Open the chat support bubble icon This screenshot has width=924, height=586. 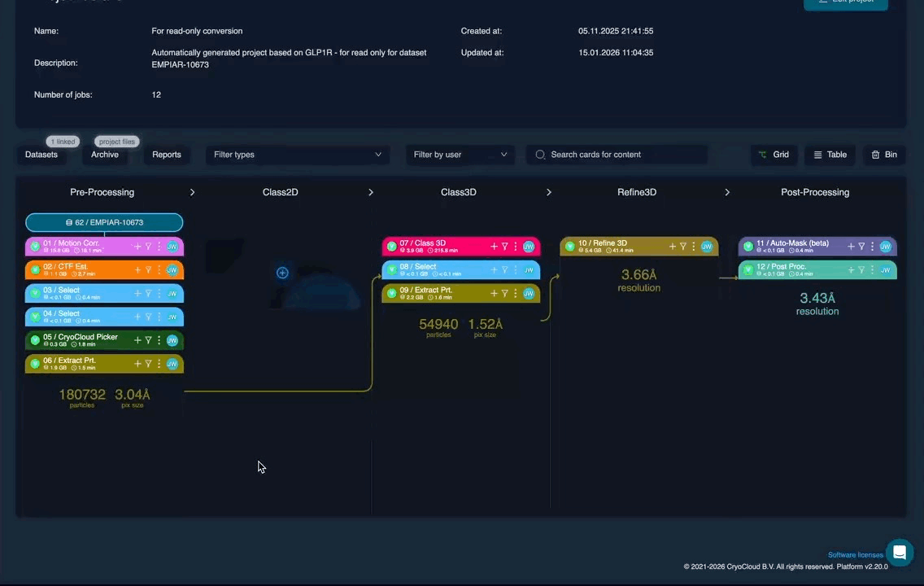(x=900, y=552)
